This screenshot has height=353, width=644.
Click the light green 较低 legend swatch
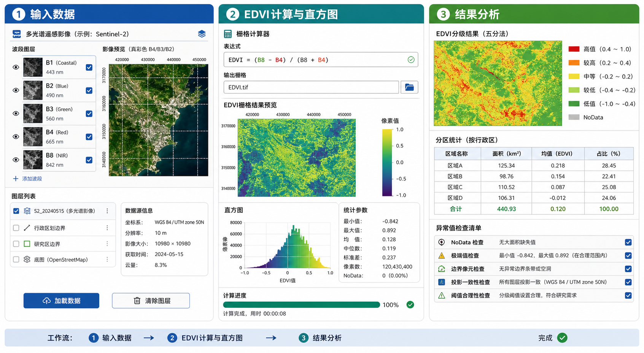574,90
